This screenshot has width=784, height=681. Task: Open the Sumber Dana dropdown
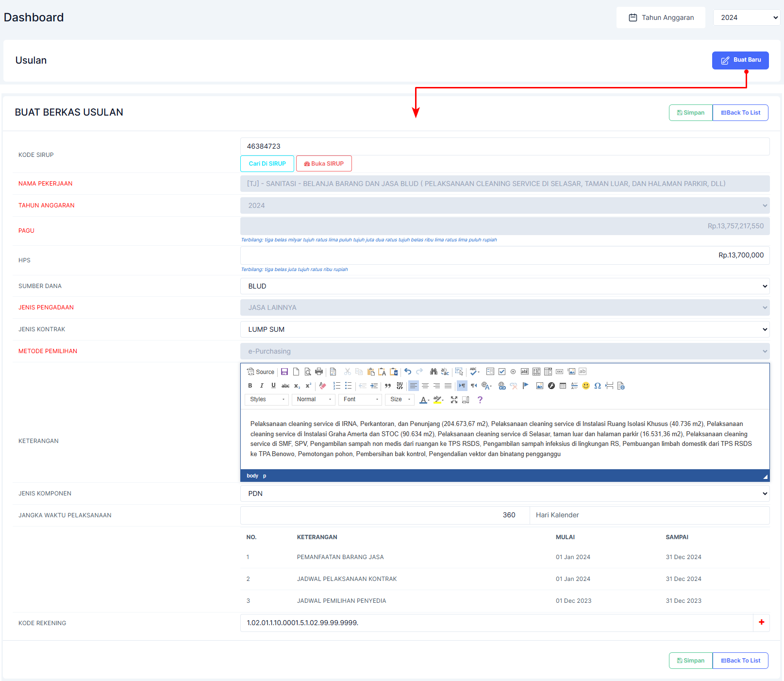tap(505, 286)
